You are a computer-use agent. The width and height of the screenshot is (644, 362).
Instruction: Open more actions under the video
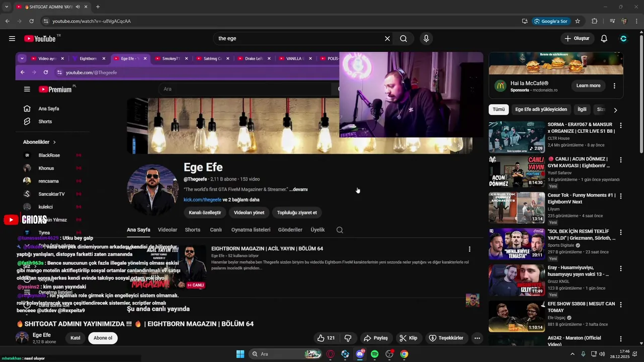(x=477, y=338)
